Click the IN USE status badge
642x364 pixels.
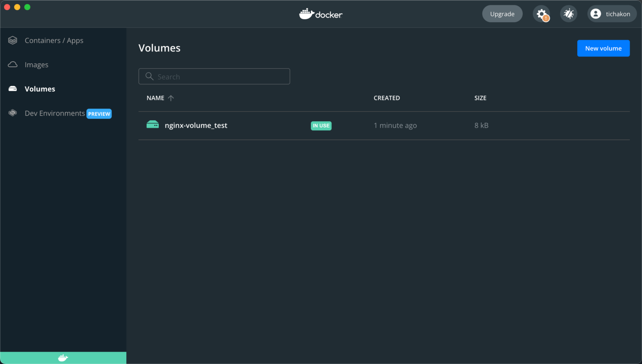coord(321,125)
